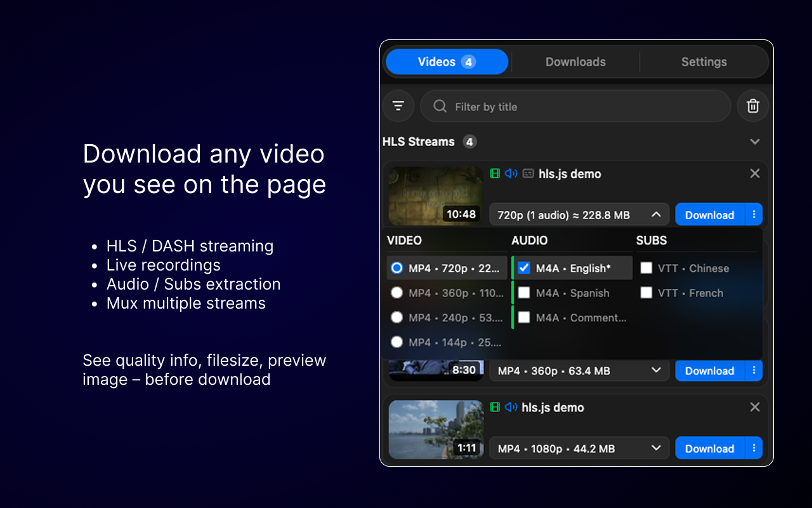Click the 1:11 video thumbnail
The width and height of the screenshot is (812, 508).
point(436,429)
